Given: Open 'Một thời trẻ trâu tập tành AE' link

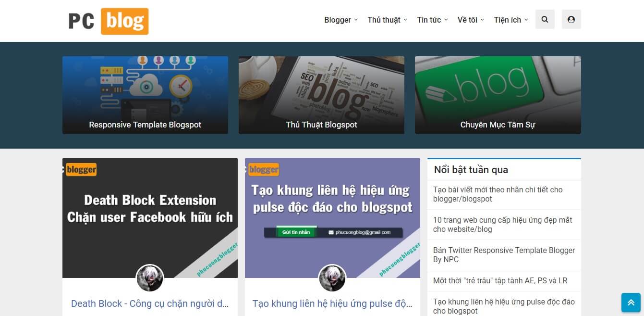Looking at the screenshot, I should click(x=500, y=280).
